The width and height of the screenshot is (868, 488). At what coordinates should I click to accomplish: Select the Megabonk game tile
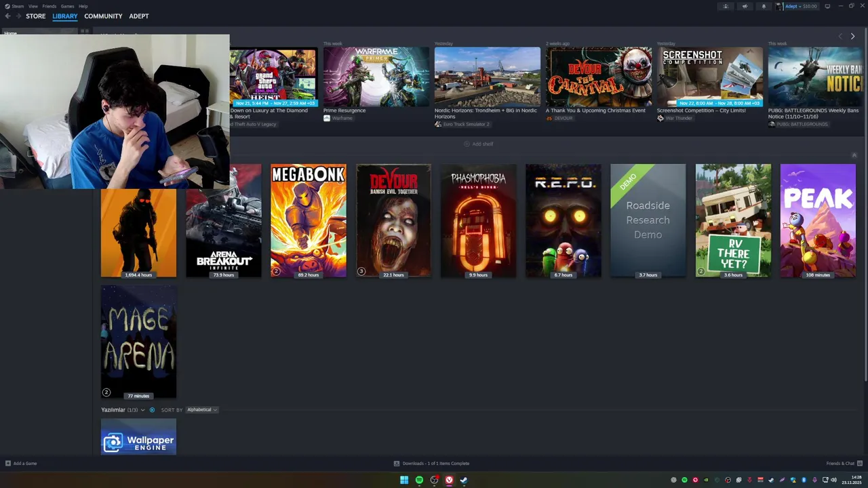coord(309,220)
